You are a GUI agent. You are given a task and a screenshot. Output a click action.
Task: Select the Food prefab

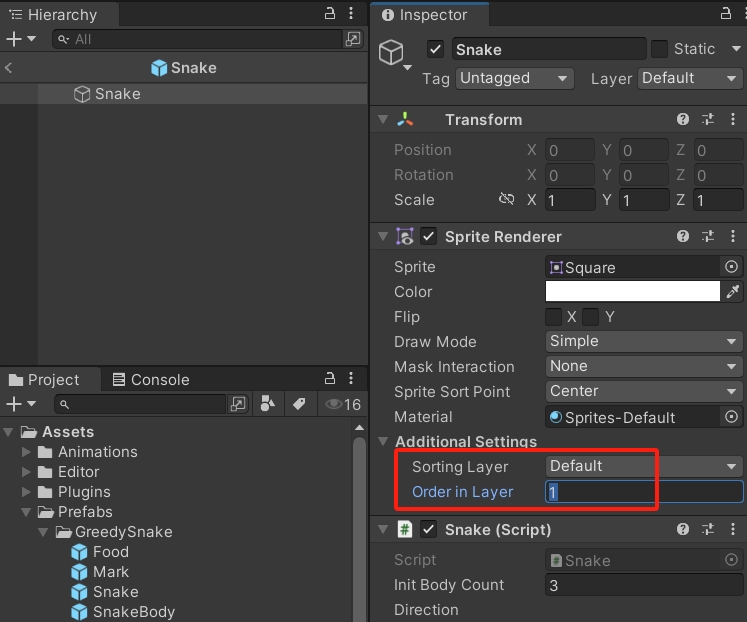100,552
